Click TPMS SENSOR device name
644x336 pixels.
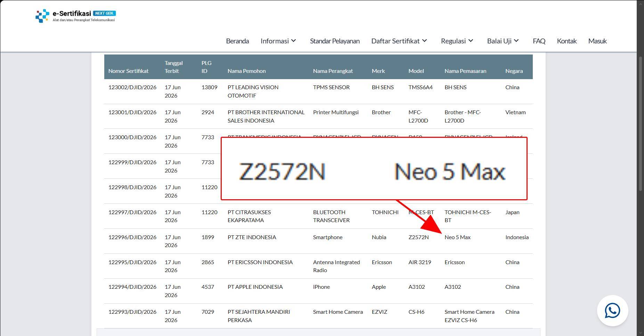(x=331, y=87)
